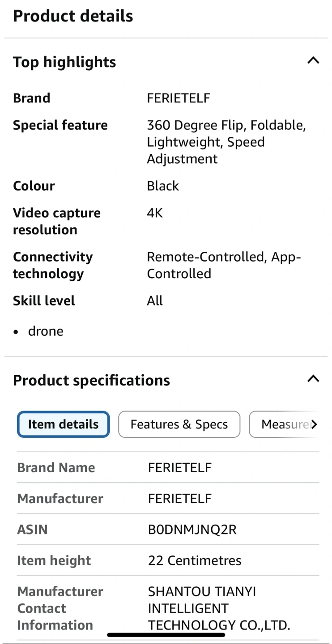Screen dimensions: 332x644
Task: Tap the FERIETELF brand value in highlights
Action: 179,98
